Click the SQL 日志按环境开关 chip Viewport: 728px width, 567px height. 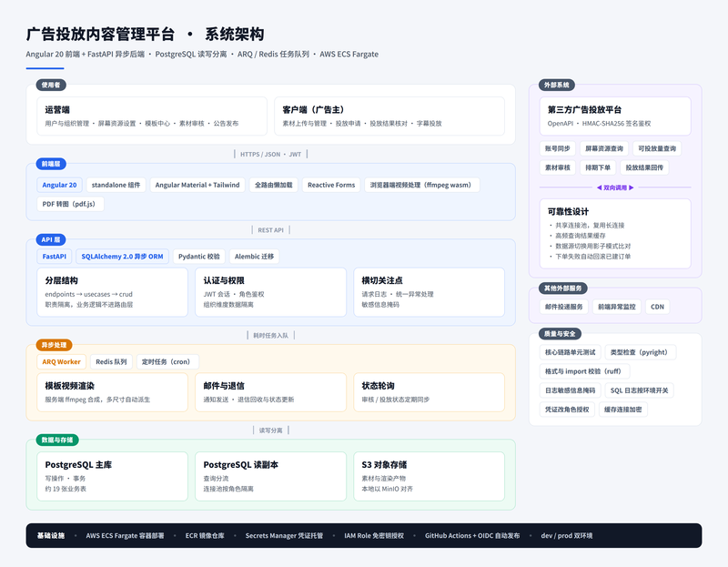[x=640, y=390]
